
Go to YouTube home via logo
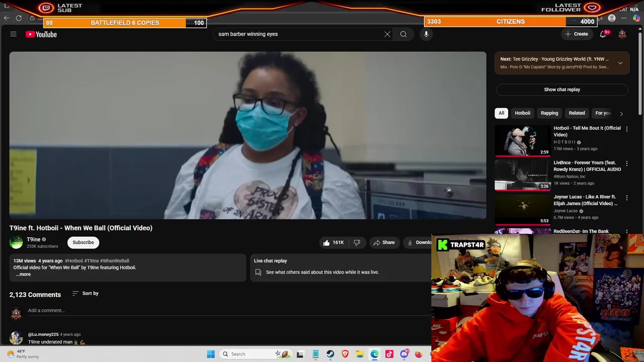[41, 34]
